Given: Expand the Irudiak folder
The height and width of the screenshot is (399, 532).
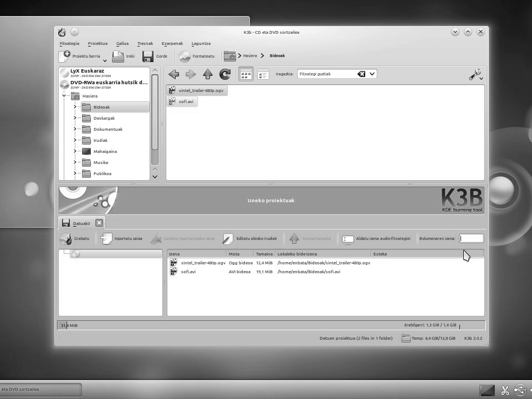Looking at the screenshot, I should [75, 140].
